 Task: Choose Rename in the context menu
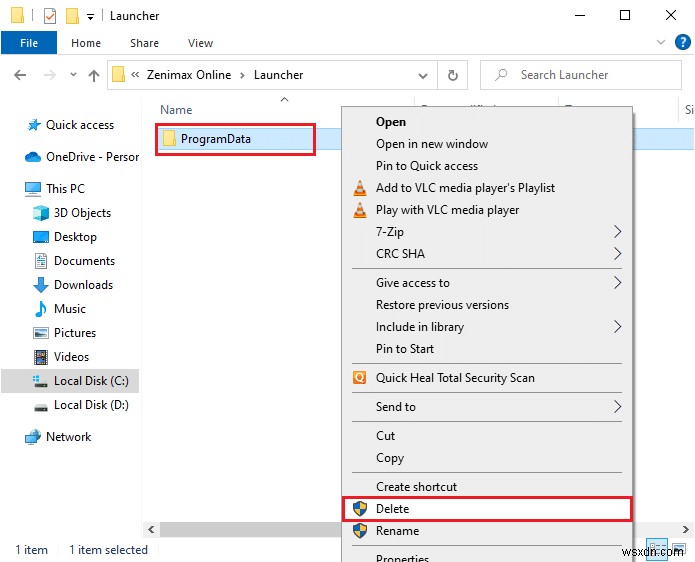click(397, 531)
